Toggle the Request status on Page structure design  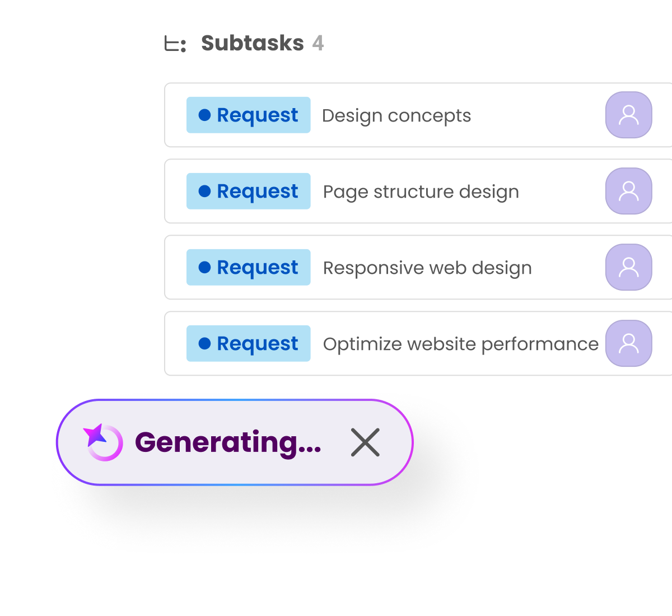pyautogui.click(x=248, y=191)
